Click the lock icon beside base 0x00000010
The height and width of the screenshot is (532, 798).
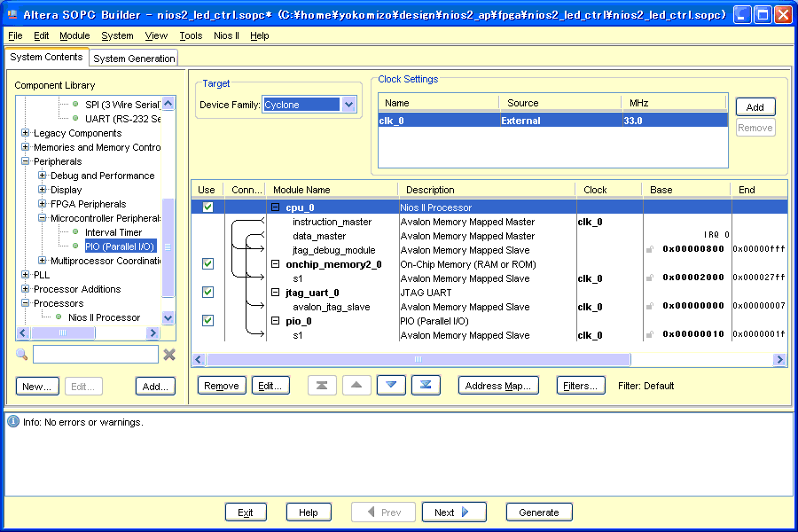(650, 335)
